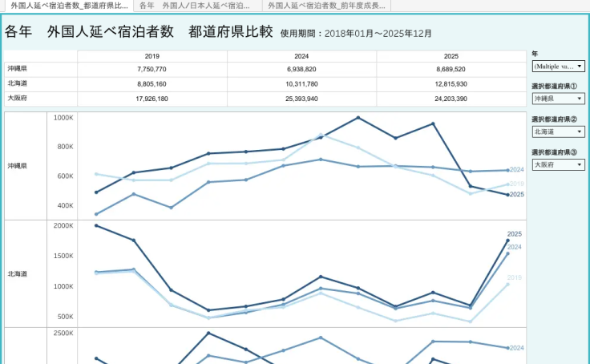Open the 外国人延べ宿泊者数_前年度成長 tab
The image size is (590, 364).
[x=326, y=6]
